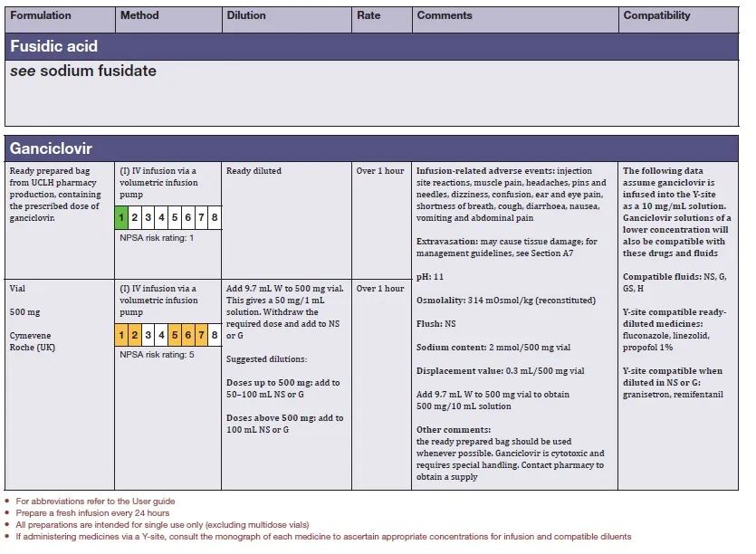Click the Ganciclovir section heading
The height and width of the screenshot is (554, 756).
pos(52,148)
